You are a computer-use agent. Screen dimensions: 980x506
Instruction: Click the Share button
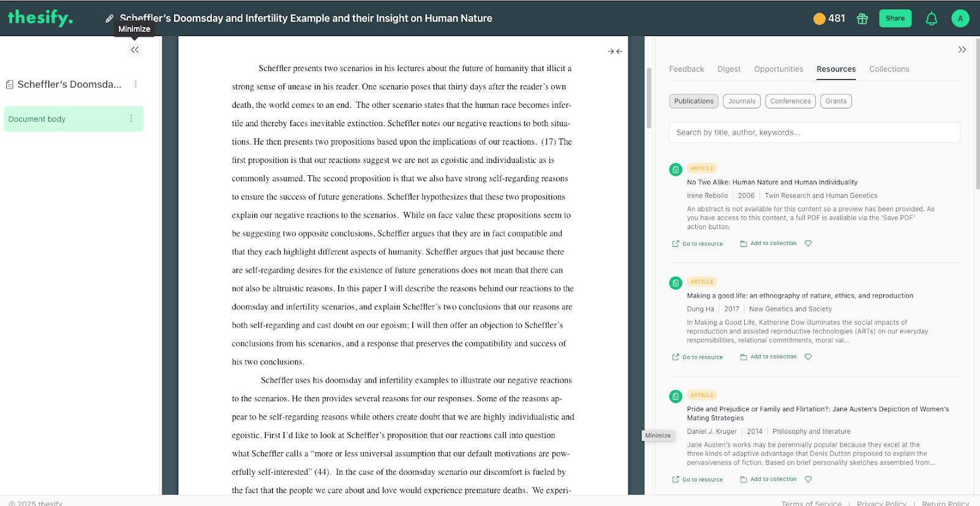tap(895, 18)
